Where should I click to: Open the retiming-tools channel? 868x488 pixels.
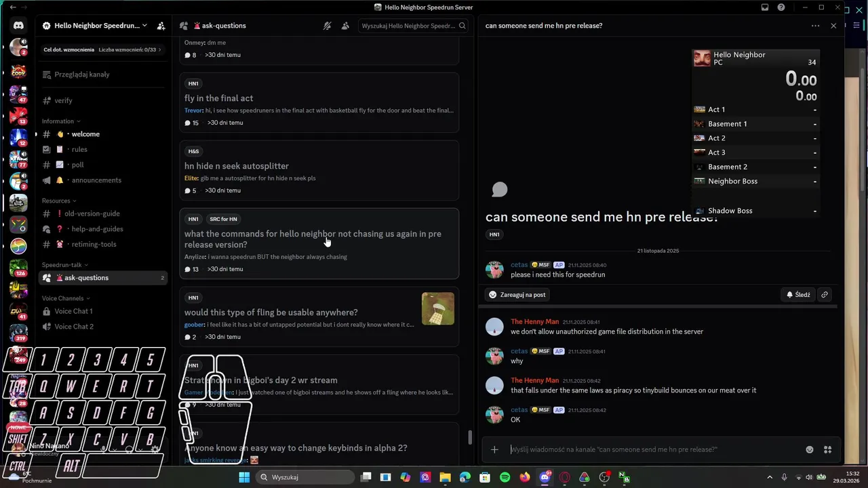pos(103,244)
